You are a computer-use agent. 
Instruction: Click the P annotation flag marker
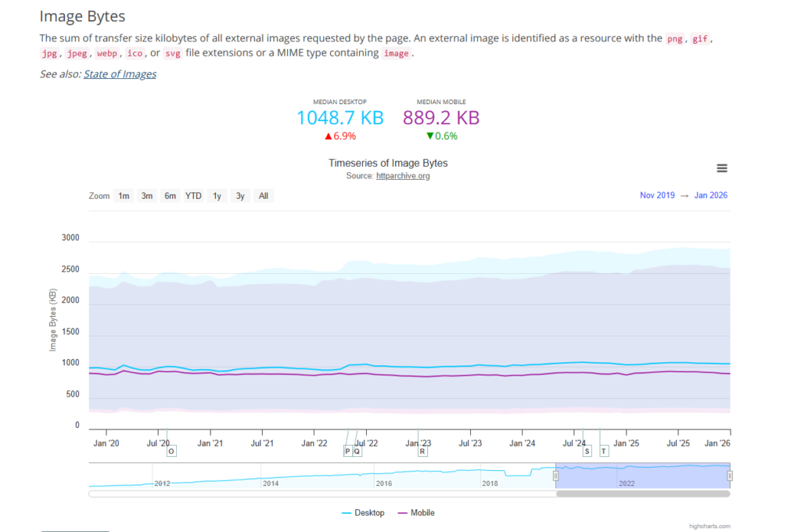tap(347, 451)
